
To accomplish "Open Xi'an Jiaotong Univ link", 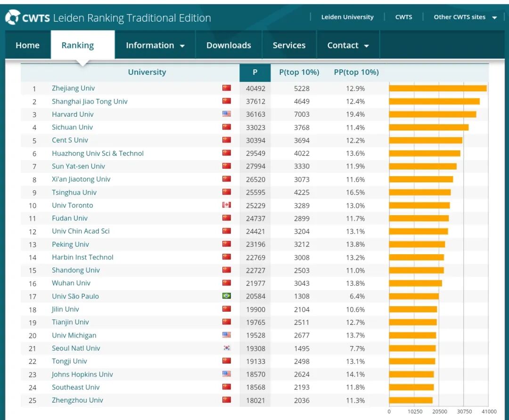I will [81, 179].
